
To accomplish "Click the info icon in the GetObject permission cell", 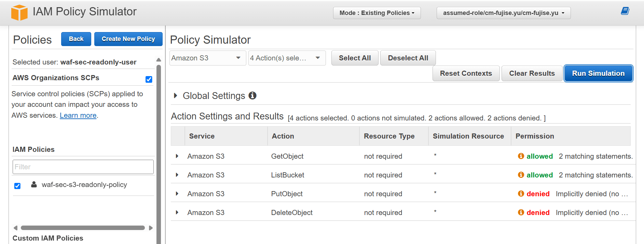I will coord(521,156).
